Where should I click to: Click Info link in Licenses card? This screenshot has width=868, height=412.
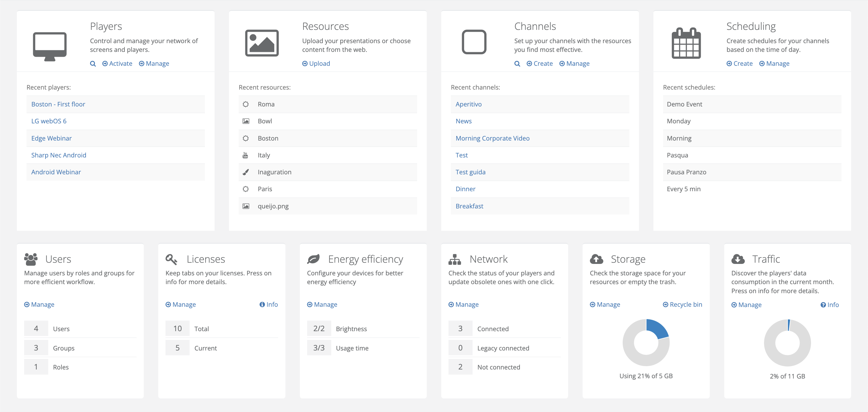tap(269, 304)
